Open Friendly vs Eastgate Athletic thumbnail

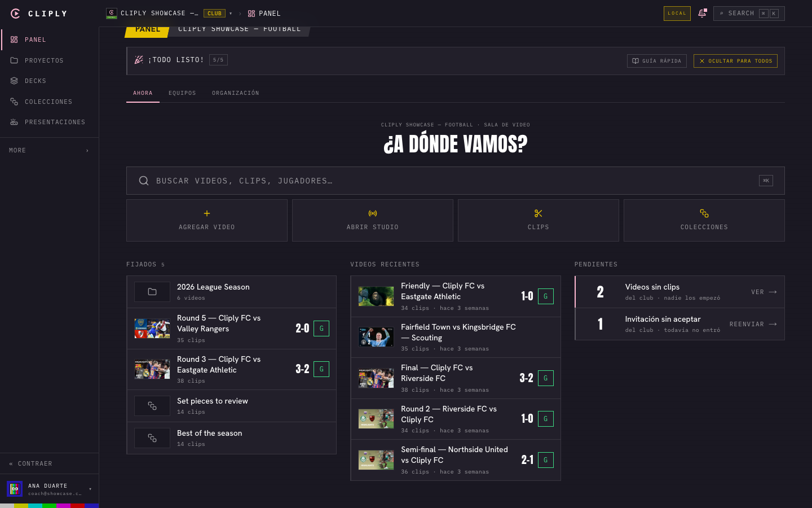tap(376, 296)
